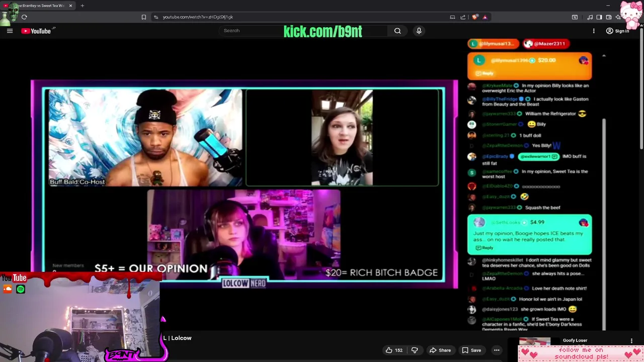Open more actions ellipsis below the video

tap(497, 350)
